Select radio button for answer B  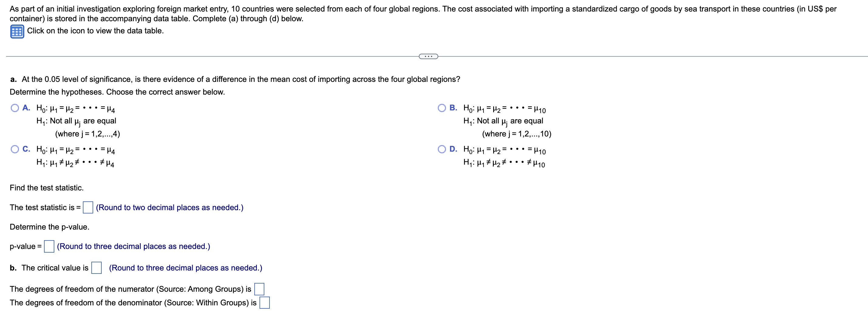(x=442, y=107)
